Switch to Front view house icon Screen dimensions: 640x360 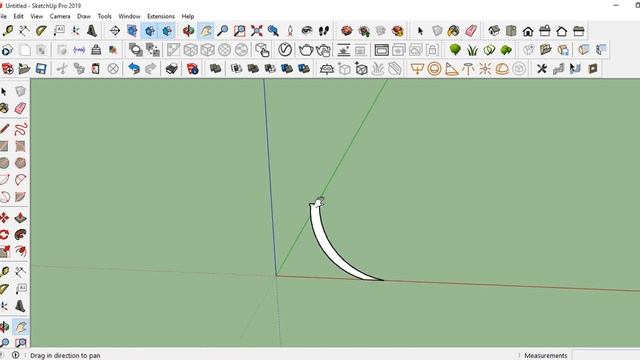528,31
